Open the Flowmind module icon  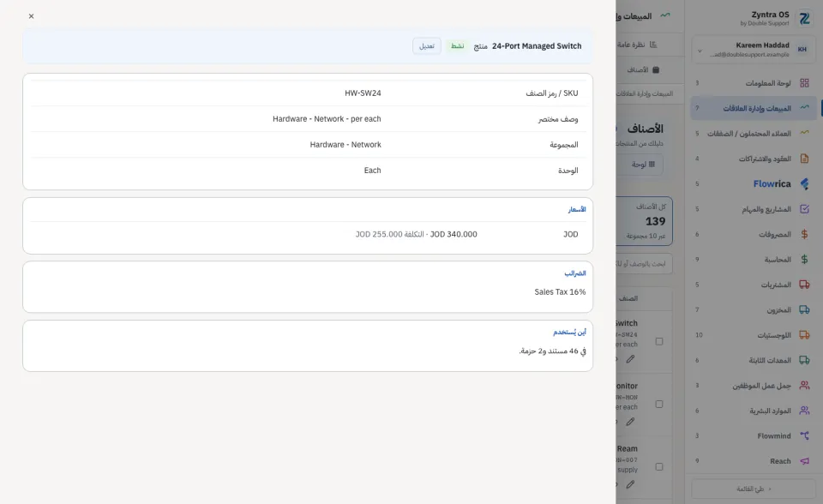(x=804, y=435)
